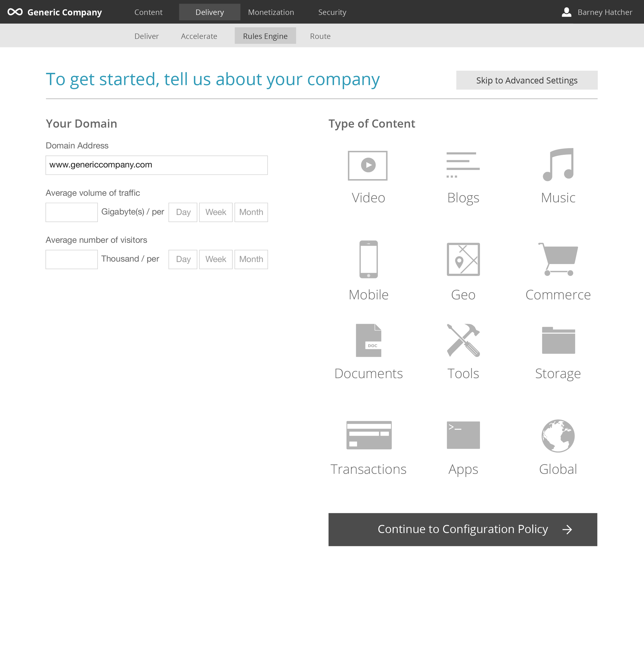Pick the Mobile phone icon

click(x=368, y=259)
